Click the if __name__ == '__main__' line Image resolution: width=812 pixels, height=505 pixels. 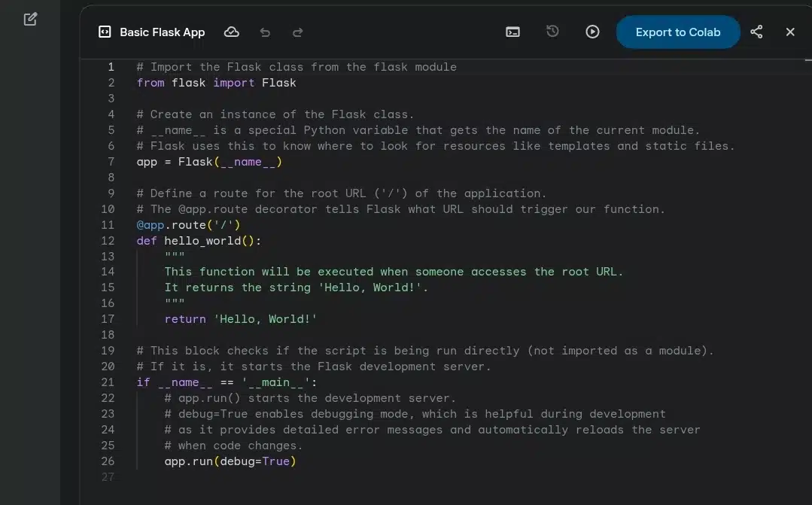point(227,382)
